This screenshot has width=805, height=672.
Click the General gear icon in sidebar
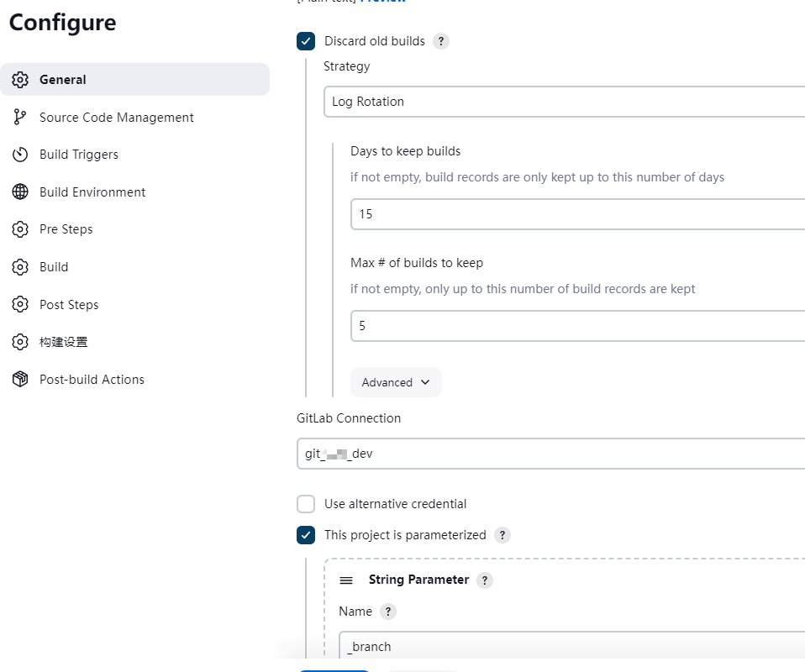[x=20, y=80]
